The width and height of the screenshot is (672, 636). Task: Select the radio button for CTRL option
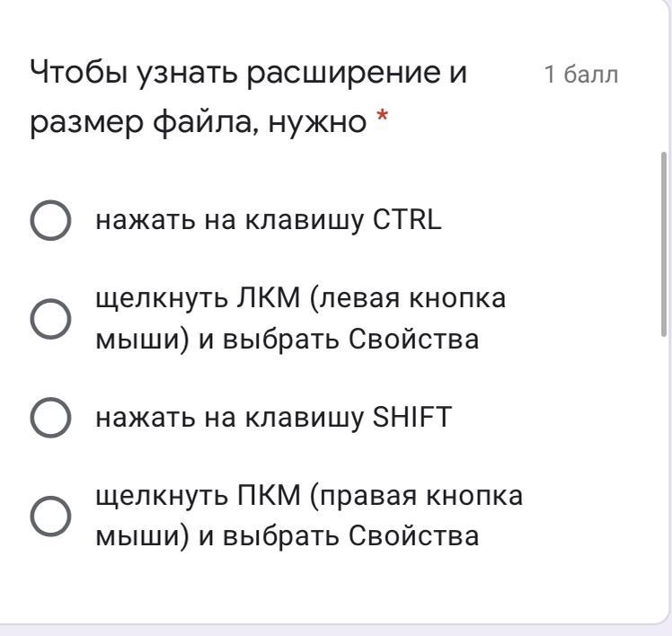50,220
